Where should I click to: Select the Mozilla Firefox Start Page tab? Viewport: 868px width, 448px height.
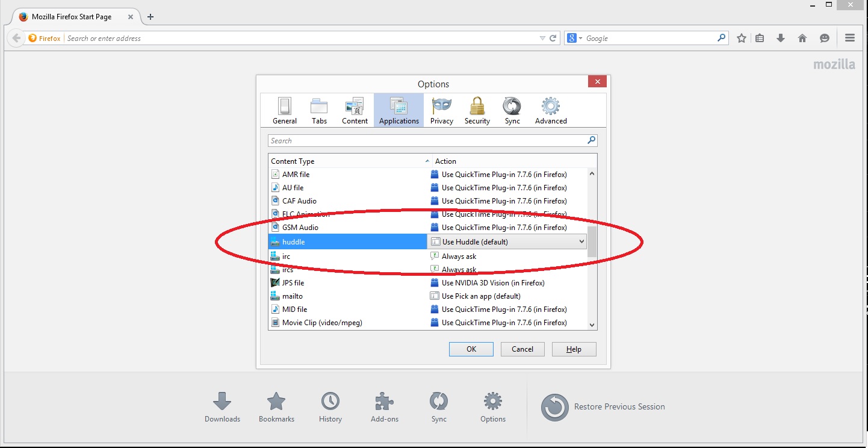click(76, 17)
